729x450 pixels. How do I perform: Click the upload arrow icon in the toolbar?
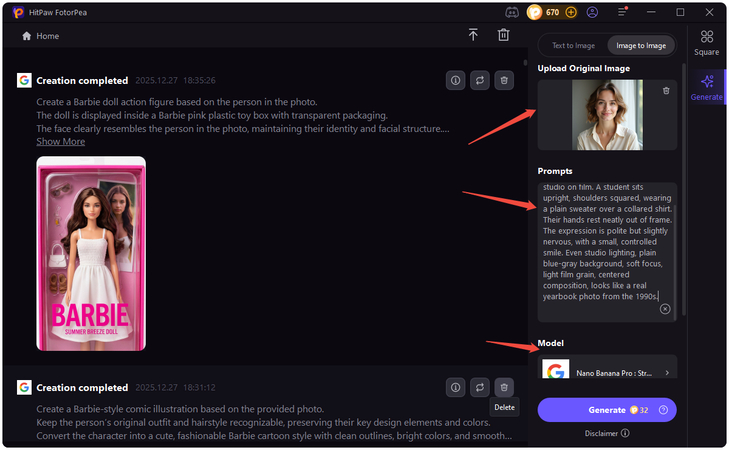(473, 35)
